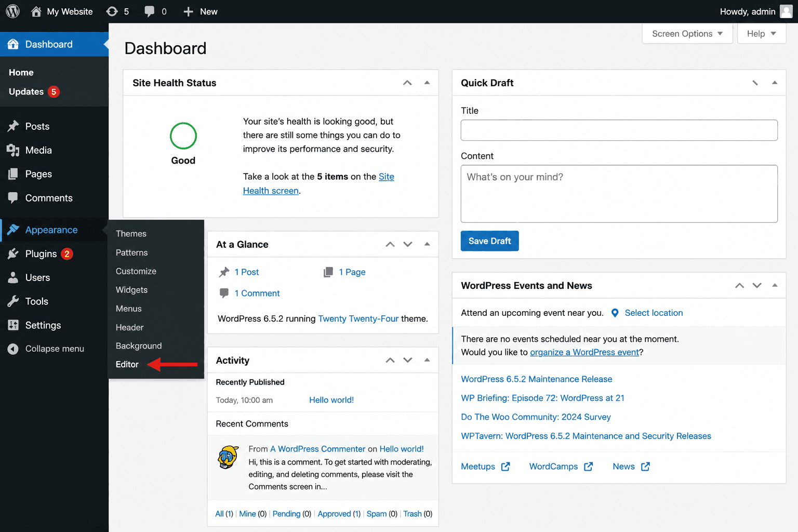Click the Settings sliders icon
Screen dimensions: 798x532
13,325
